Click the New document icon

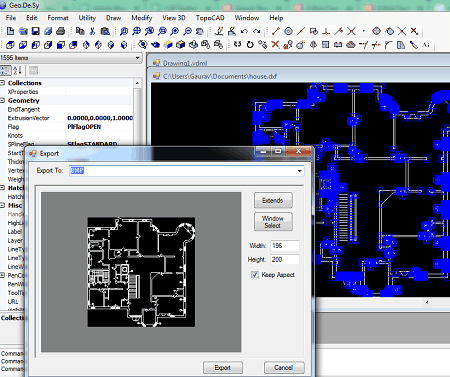[x=10, y=31]
